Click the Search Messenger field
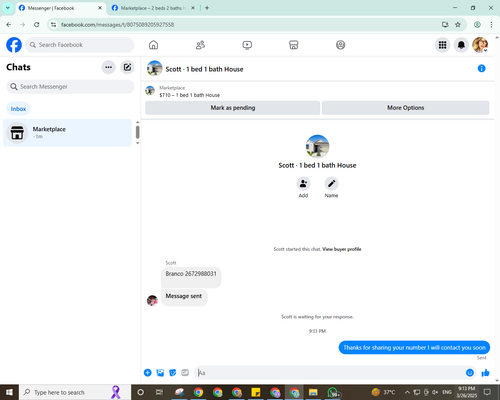This screenshot has width=500, height=400. pos(70,87)
